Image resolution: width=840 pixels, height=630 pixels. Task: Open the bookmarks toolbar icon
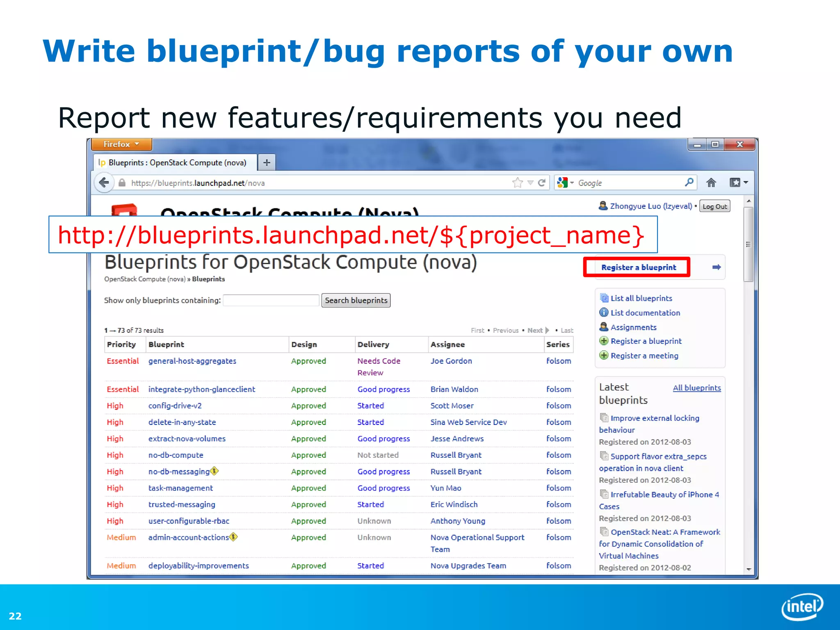pyautogui.click(x=735, y=183)
